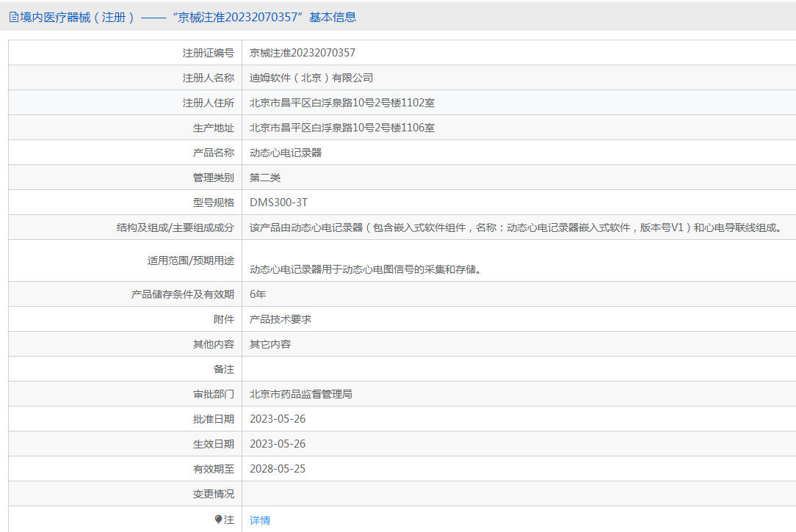This screenshot has height=532, width=796.
Task: Select expiry date 2028-05-25
Action: pos(278,469)
